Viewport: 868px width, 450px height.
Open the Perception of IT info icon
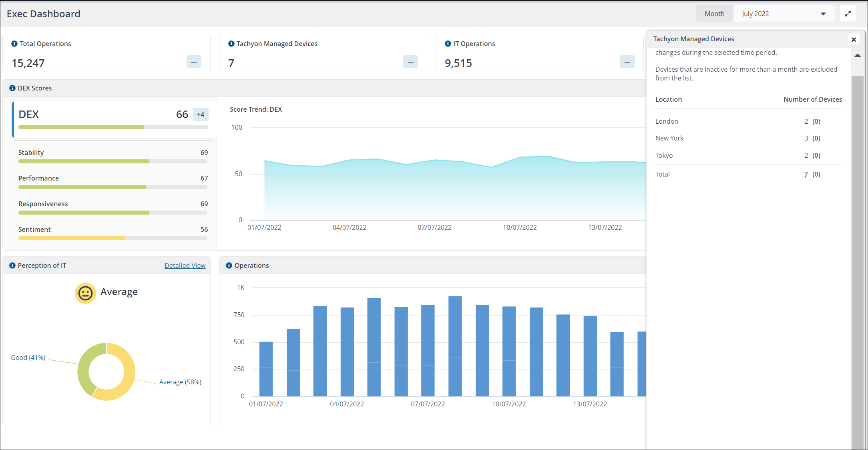point(12,265)
